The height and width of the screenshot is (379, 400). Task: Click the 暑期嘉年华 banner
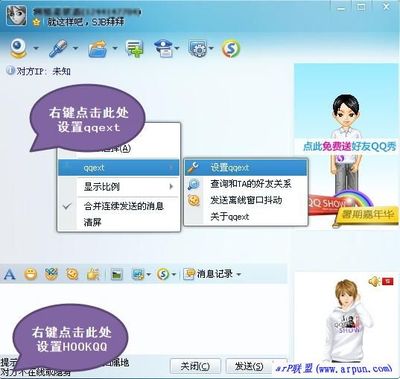click(x=369, y=215)
